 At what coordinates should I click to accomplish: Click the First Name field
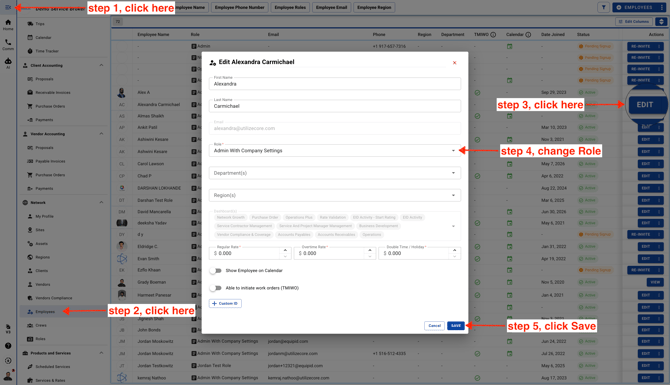(335, 84)
